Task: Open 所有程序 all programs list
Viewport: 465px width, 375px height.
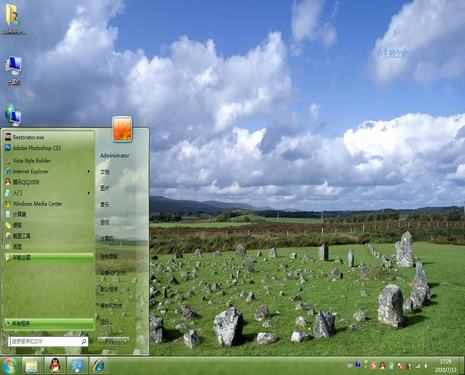Action: coord(49,323)
